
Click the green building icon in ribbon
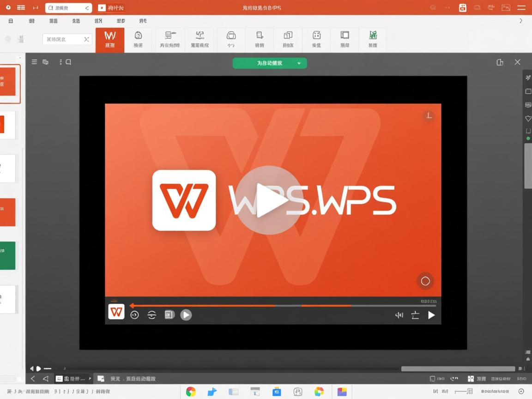(373, 40)
